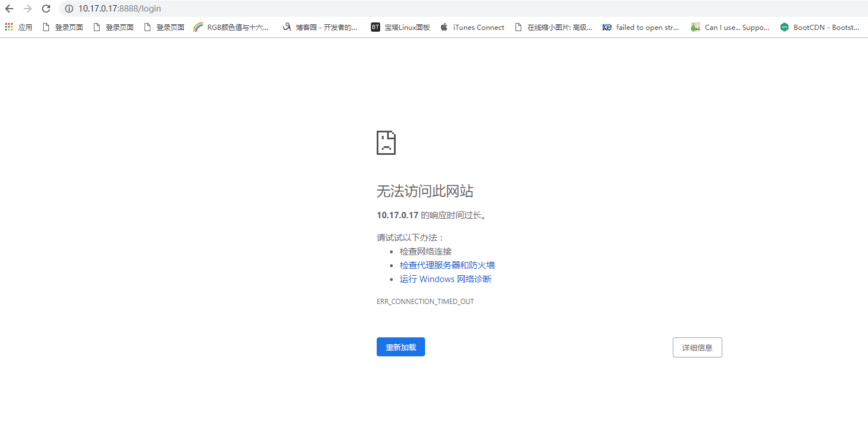This screenshot has width=868, height=422.
Task: Open the third 登录页面 bookmark
Action: pos(164,27)
